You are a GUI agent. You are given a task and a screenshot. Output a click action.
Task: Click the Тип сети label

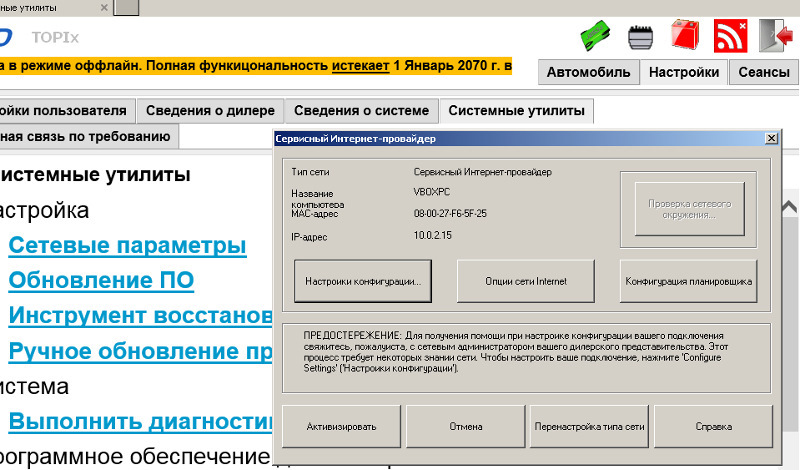coord(310,172)
